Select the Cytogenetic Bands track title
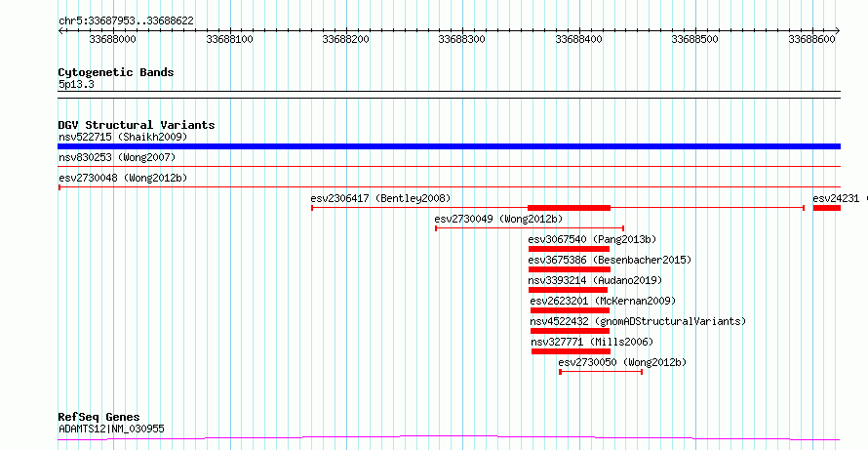Image resolution: width=868 pixels, height=450 pixels. click(116, 72)
